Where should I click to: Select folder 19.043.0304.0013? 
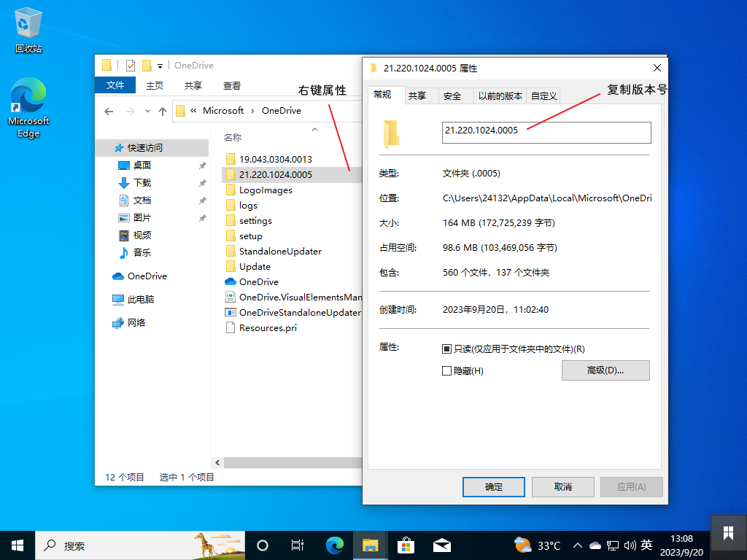coord(275,159)
